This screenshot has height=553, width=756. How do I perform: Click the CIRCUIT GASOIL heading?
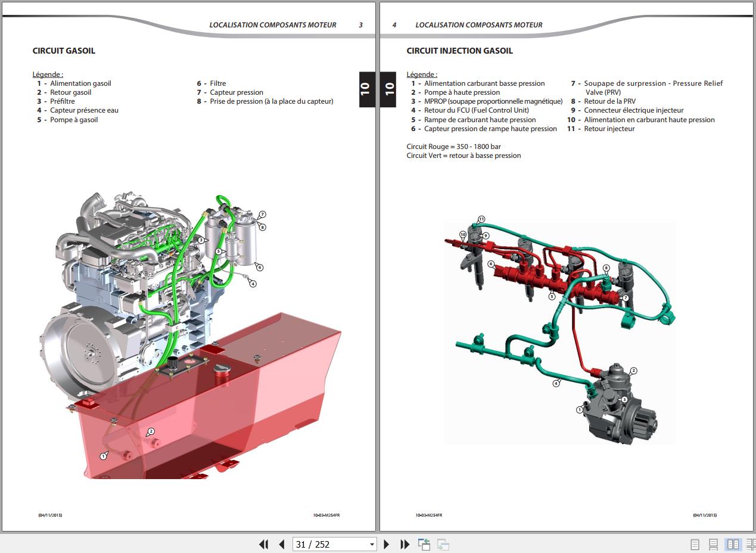point(64,51)
